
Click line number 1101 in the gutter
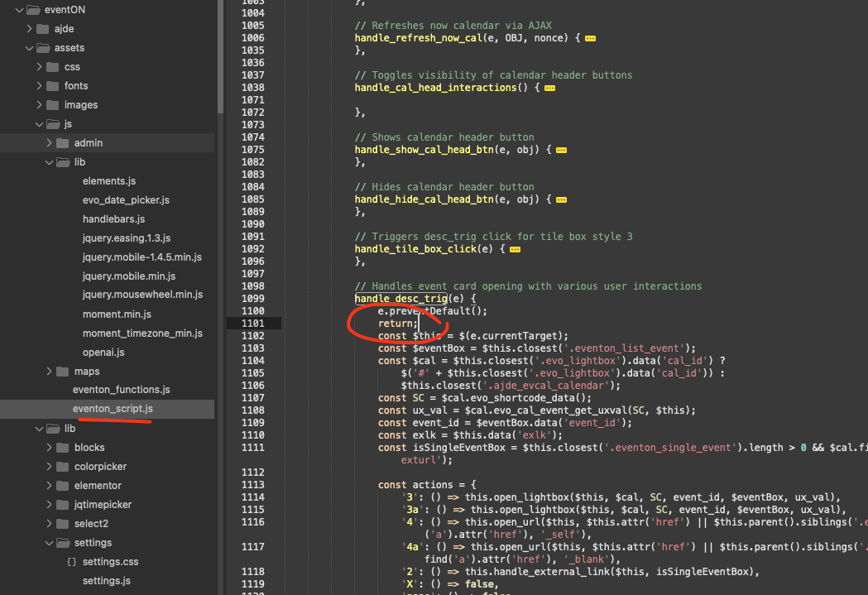[252, 324]
